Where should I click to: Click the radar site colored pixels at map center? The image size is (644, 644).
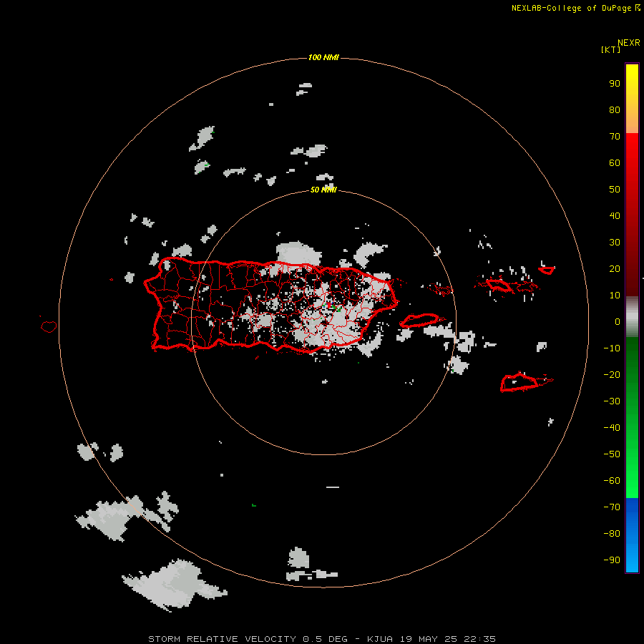click(x=332, y=306)
